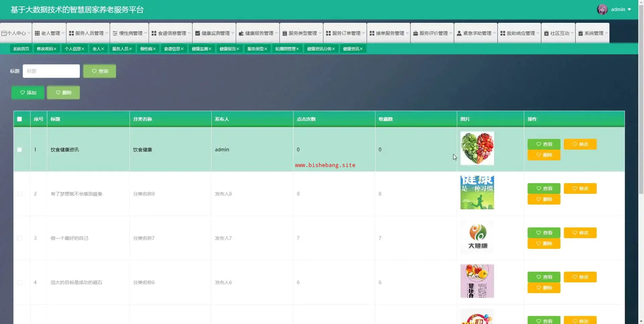This screenshot has width=644, height=324.
Task: Toggle the select-all checkbox in table header
Action: [x=19, y=119]
